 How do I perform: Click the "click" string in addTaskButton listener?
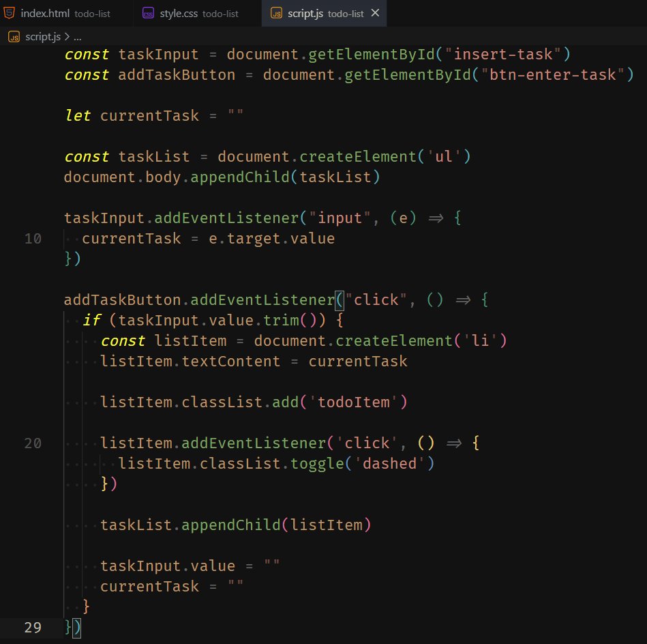tap(376, 299)
